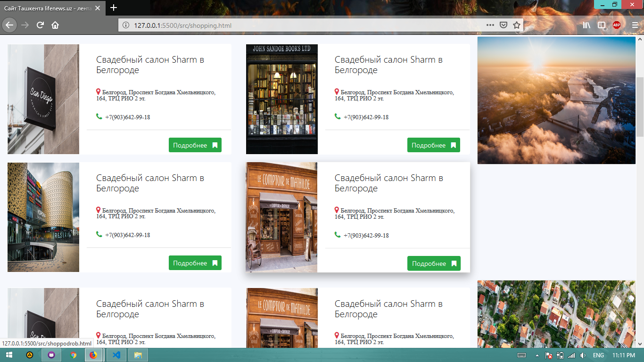Click the green phone icon on John Sandoe card
Screen dimensions: 644x362
point(338,116)
